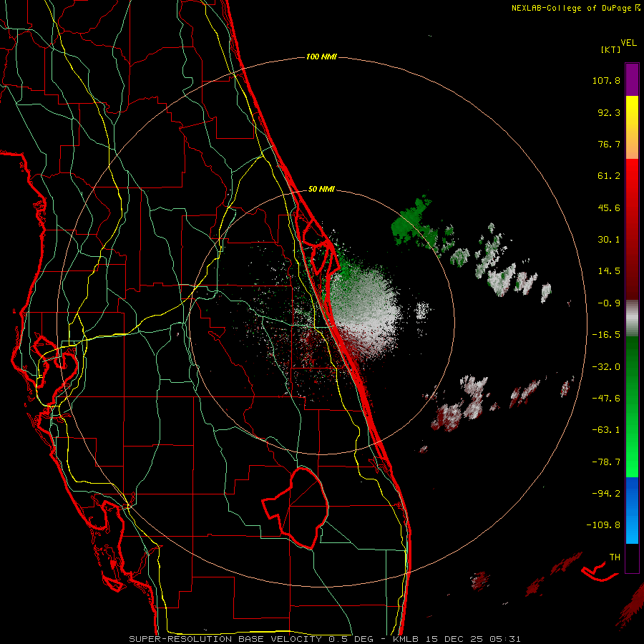Pick the yellow-orange segment of the velocity color bar

tap(632, 127)
